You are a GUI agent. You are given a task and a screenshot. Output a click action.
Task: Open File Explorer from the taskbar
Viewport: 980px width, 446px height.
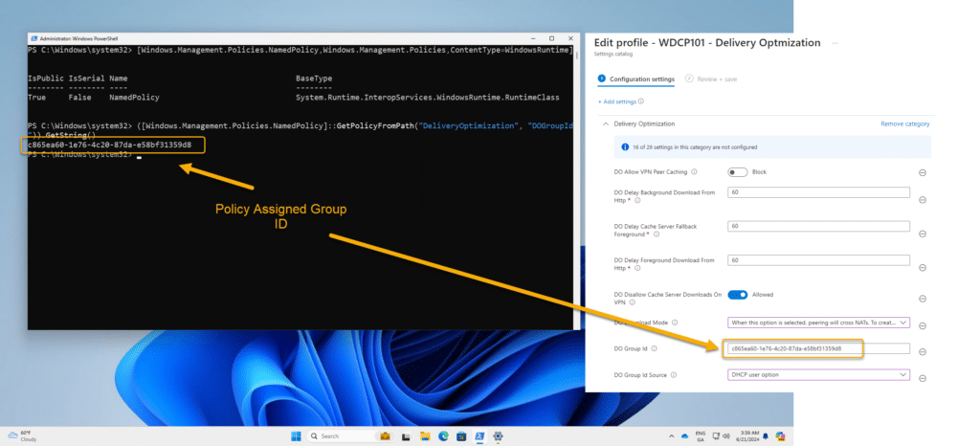coord(424,436)
